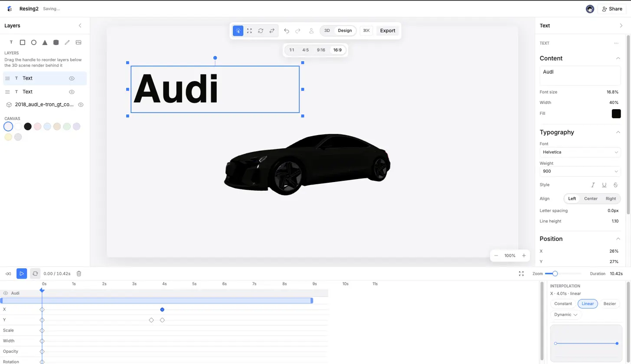This screenshot has height=364, width=631.
Task: Click the scale/expand arrows transform tool
Action: click(249, 31)
